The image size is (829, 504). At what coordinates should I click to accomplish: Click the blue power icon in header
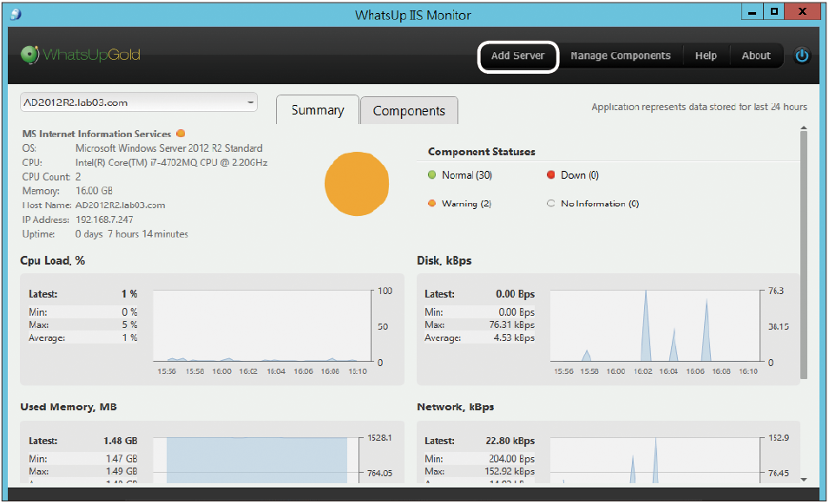(801, 56)
